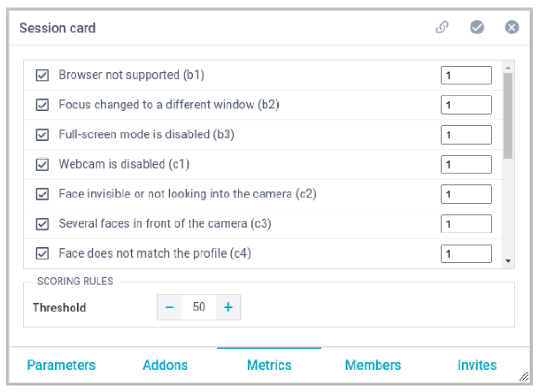Click the metrics list scroll up arrow
This screenshot has height=392, width=541.
pyautogui.click(x=508, y=68)
